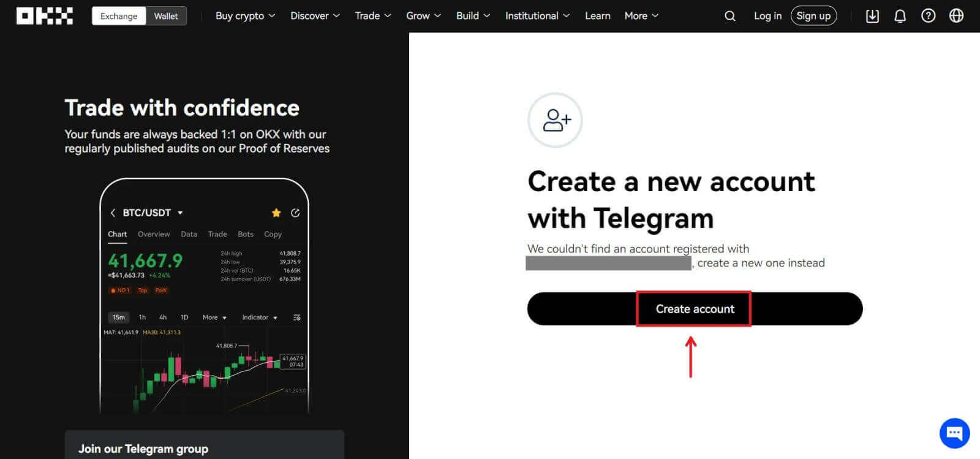Open the search icon in the header
The height and width of the screenshot is (459, 980).
[729, 15]
